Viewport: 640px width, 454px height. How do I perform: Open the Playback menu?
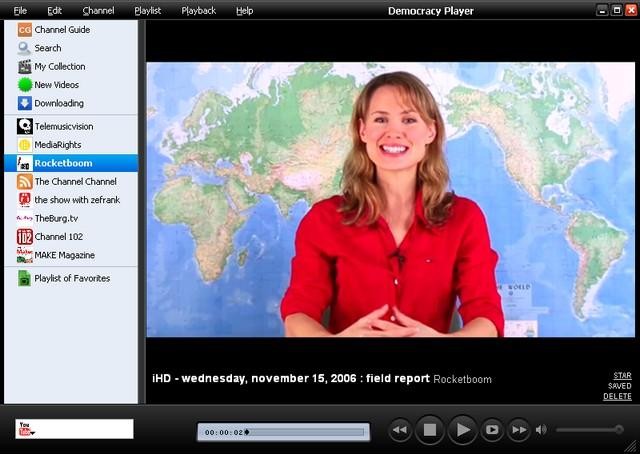click(198, 11)
